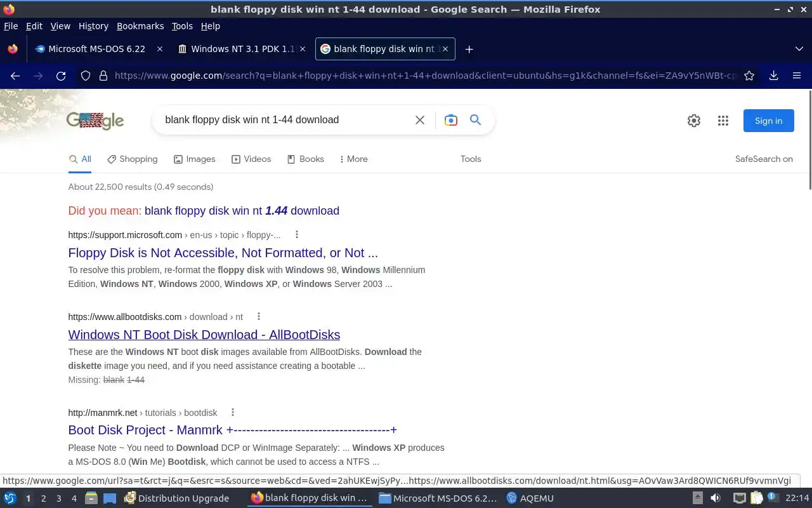Click the Firefox URL address bar
812x508 pixels.
425,76
